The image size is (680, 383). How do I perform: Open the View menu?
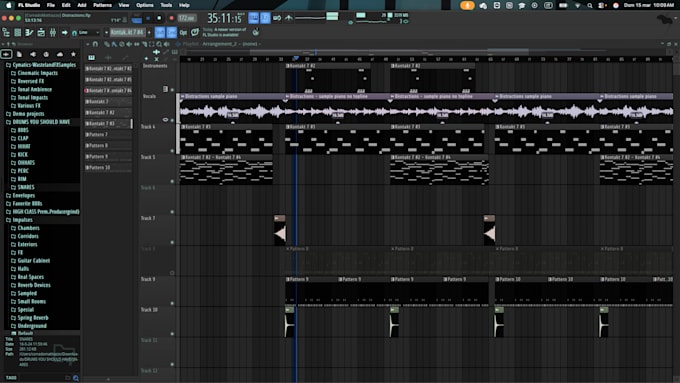pyautogui.click(x=124, y=5)
